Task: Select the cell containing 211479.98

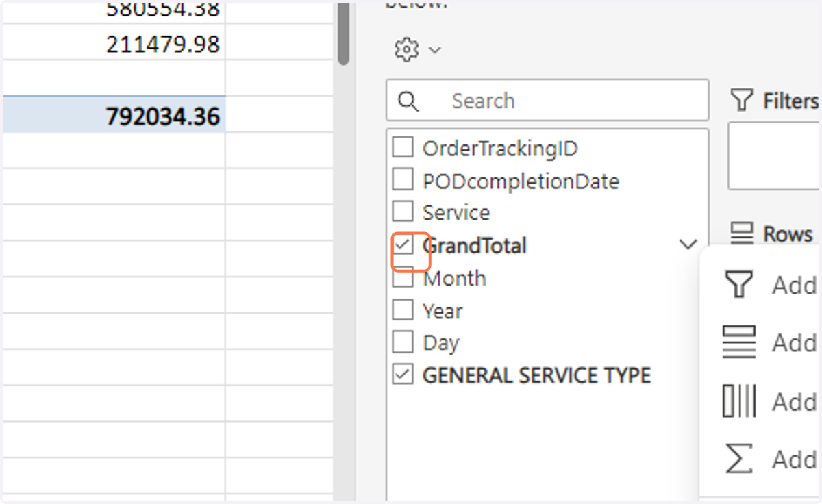Action: [x=114, y=45]
